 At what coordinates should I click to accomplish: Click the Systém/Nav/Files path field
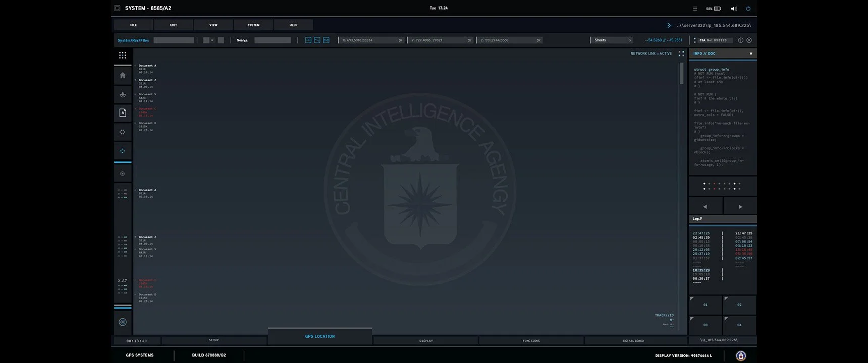[x=174, y=40]
